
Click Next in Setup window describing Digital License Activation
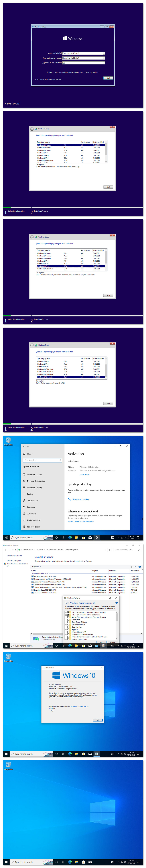coord(108,403)
